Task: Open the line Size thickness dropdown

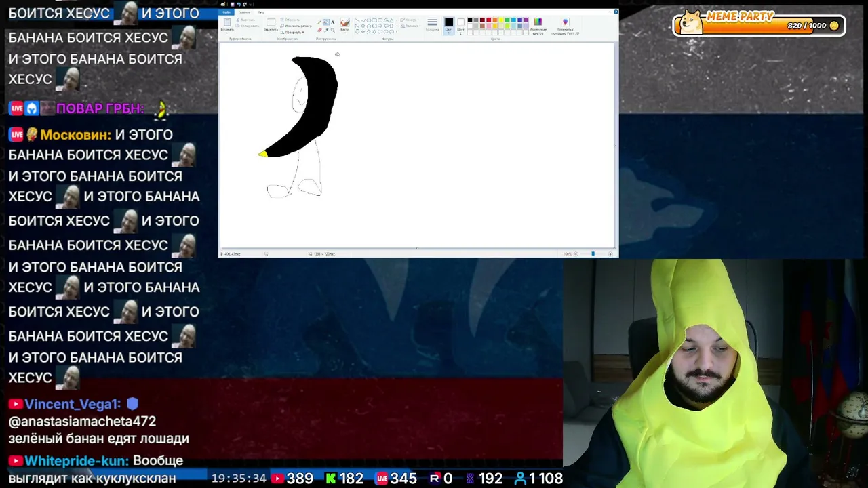Action: point(432,26)
